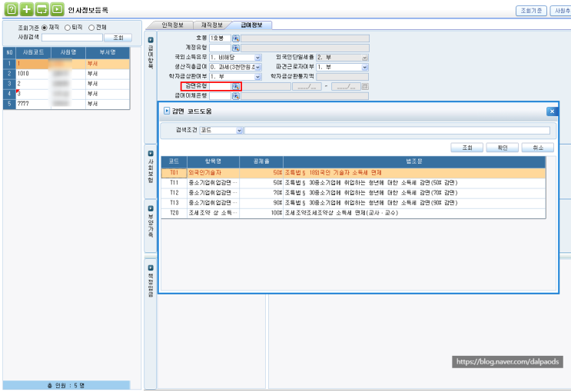Click the 공제율 column header
This screenshot has width=571, height=392.
[x=261, y=161]
